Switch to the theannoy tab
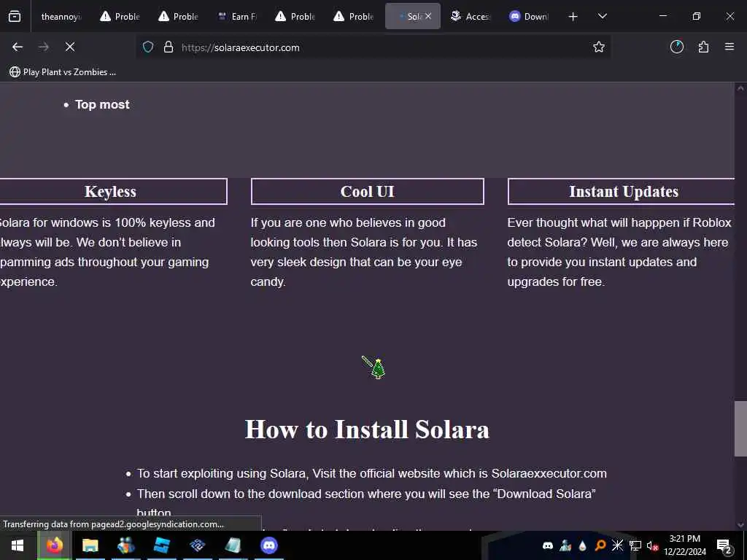 coord(61,16)
